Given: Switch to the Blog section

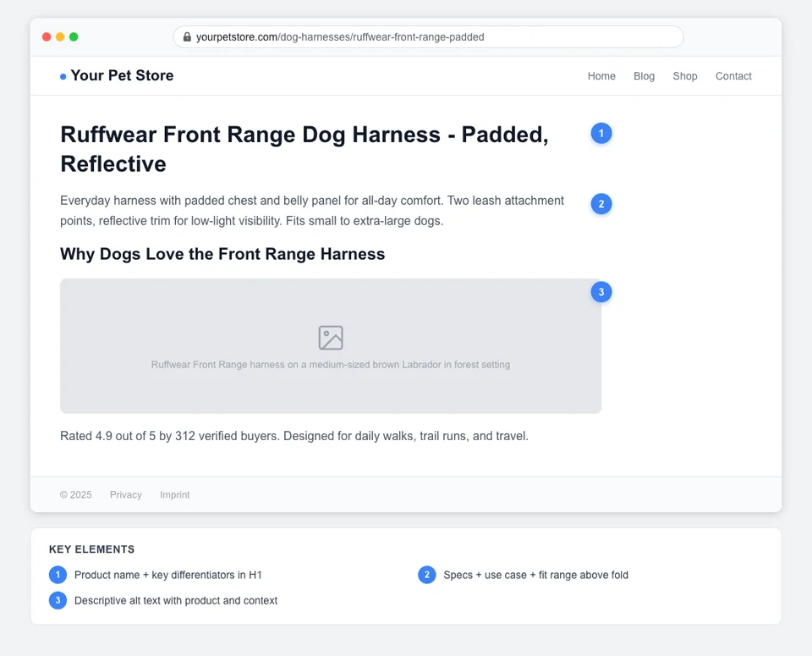Looking at the screenshot, I should pos(644,76).
